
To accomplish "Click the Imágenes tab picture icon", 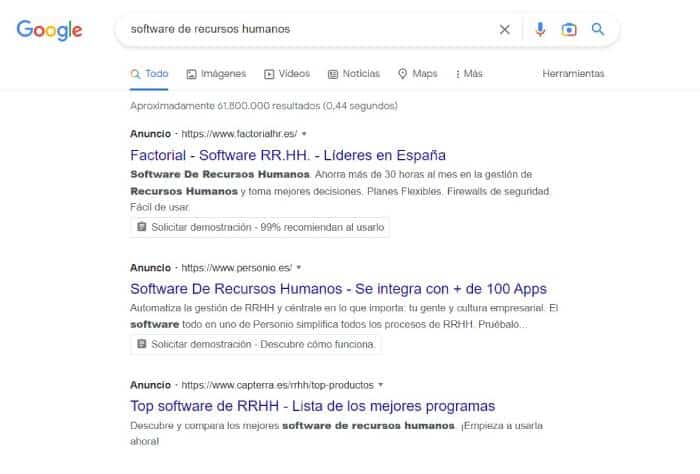I will (192, 74).
